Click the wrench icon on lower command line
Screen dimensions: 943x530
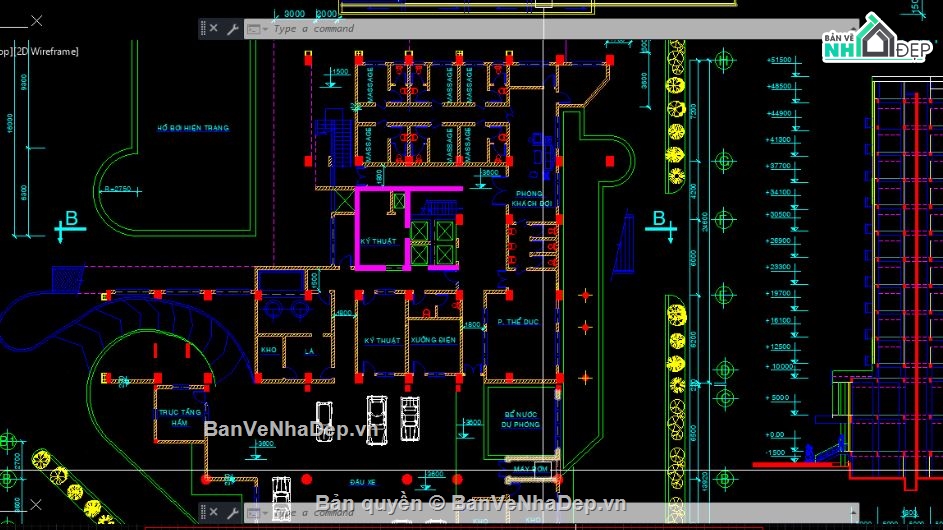click(x=231, y=512)
